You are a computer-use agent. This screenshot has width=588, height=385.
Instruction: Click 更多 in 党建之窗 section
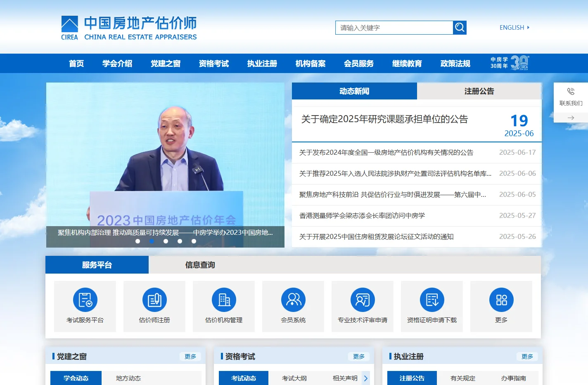point(190,357)
